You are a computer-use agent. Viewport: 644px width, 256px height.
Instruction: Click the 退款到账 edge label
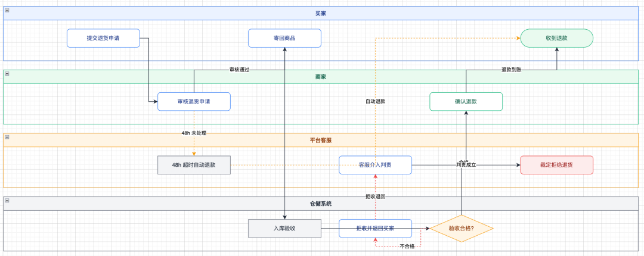pos(512,70)
